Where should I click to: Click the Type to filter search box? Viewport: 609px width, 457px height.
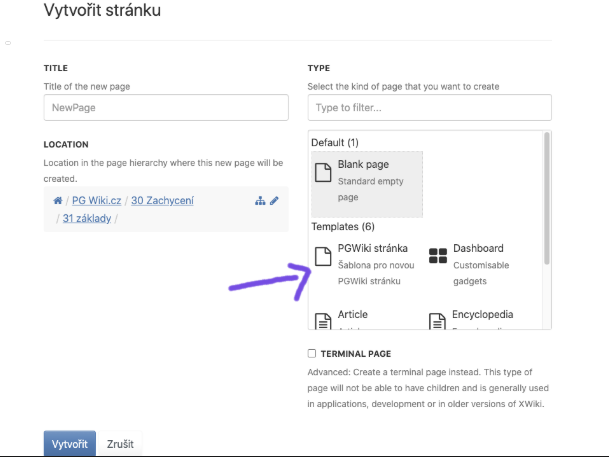click(429, 107)
